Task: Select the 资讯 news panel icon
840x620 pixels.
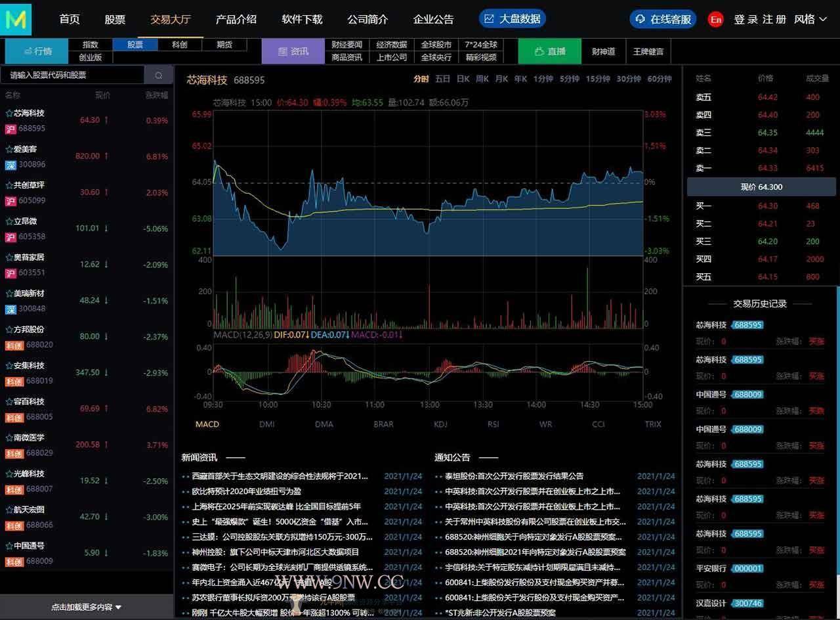Action: click(x=282, y=51)
